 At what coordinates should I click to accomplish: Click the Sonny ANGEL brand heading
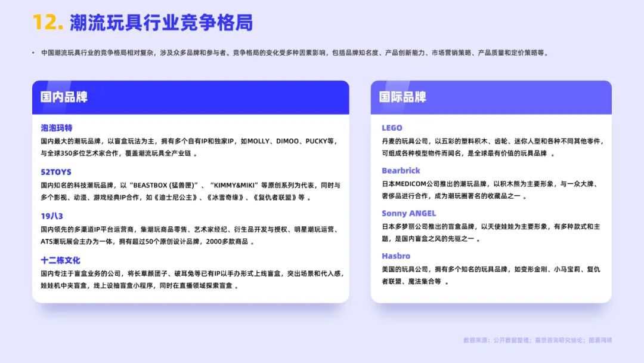408,213
